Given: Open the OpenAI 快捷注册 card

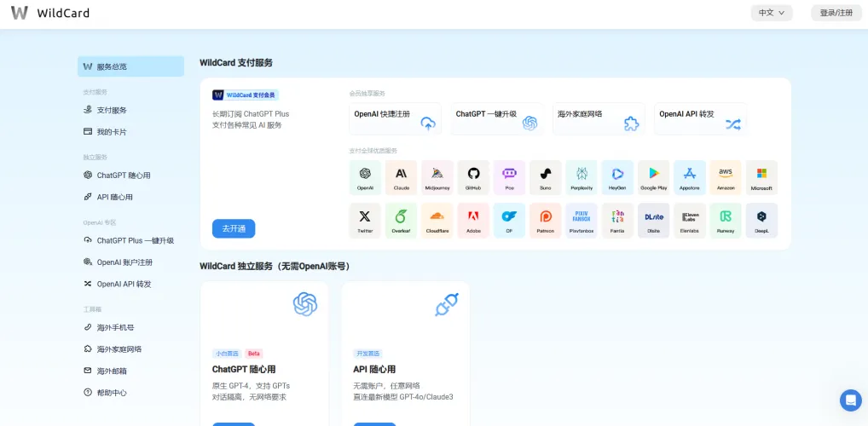Looking at the screenshot, I should (x=395, y=118).
